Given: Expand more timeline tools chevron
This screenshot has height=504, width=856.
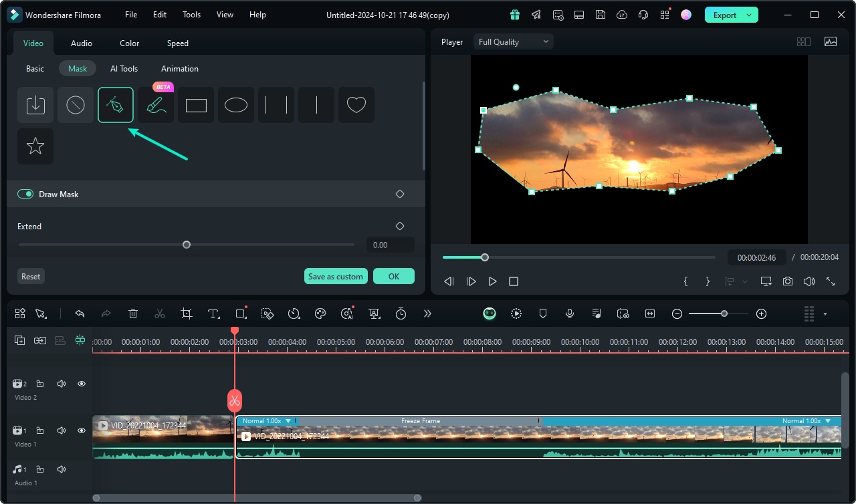Looking at the screenshot, I should tap(427, 313).
